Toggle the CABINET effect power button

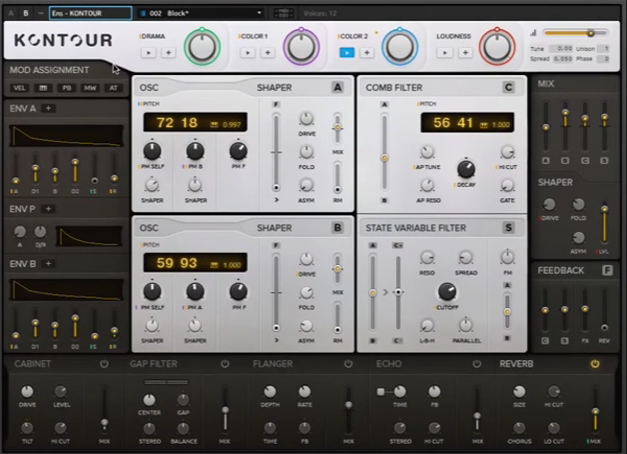pos(104,364)
